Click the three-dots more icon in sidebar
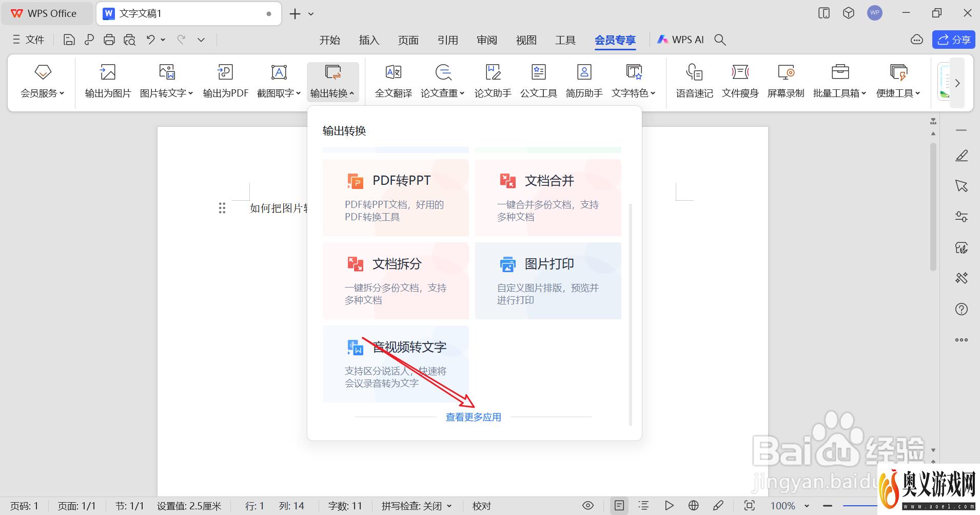Image resolution: width=980 pixels, height=515 pixels. (x=962, y=340)
